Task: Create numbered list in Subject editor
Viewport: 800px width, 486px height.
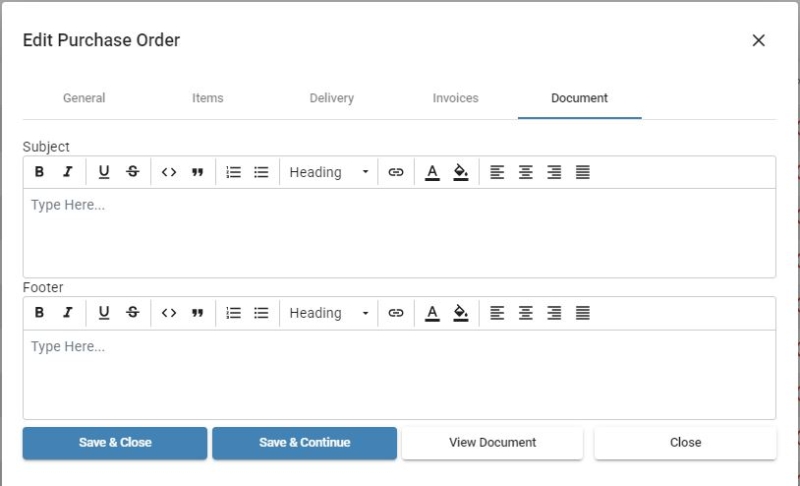Action: 233,172
